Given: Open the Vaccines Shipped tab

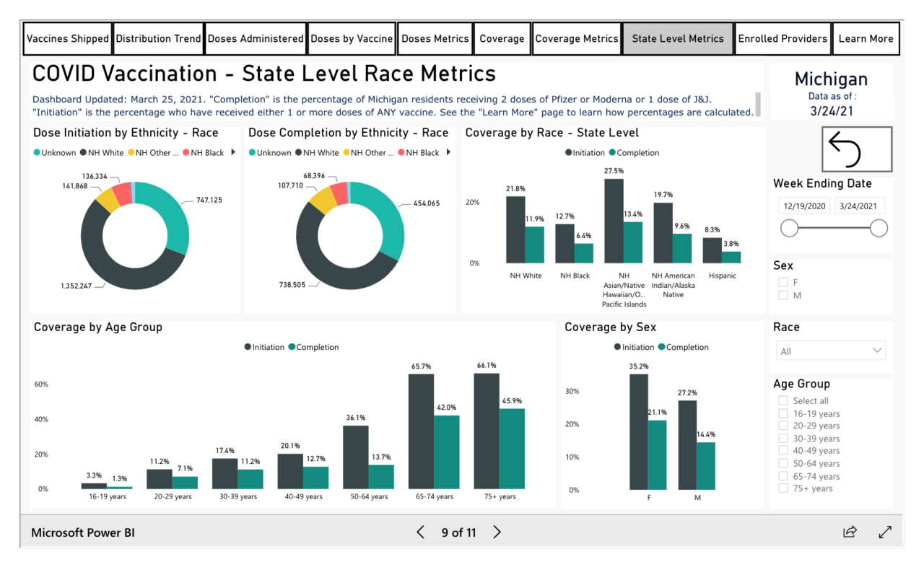Looking at the screenshot, I should pyautogui.click(x=66, y=38).
